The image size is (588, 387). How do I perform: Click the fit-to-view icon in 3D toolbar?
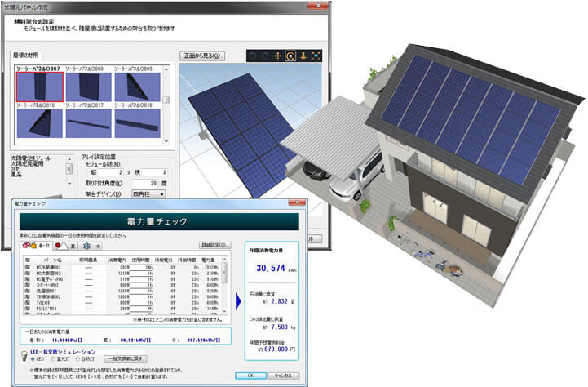314,56
